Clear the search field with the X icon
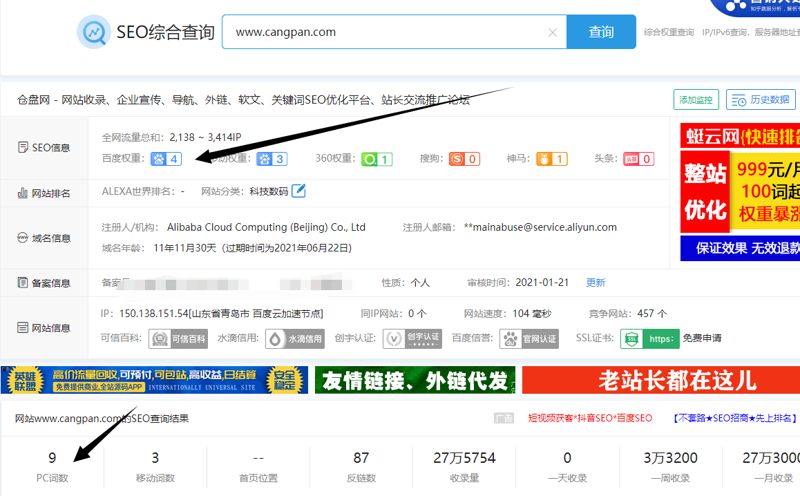 [x=552, y=33]
